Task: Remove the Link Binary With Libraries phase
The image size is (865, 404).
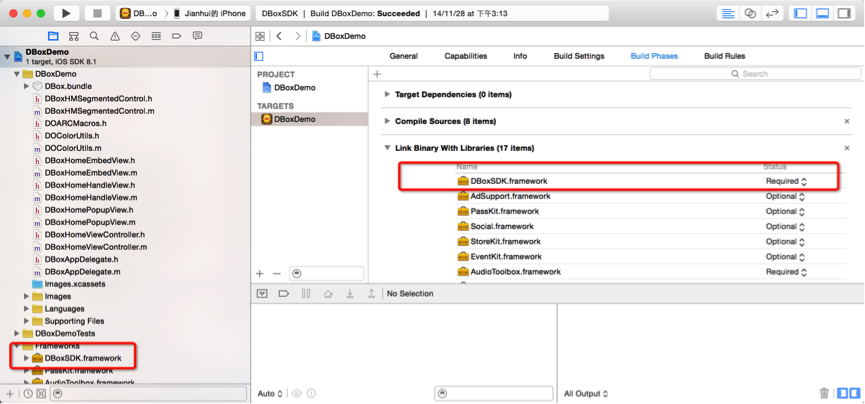Action: (847, 148)
